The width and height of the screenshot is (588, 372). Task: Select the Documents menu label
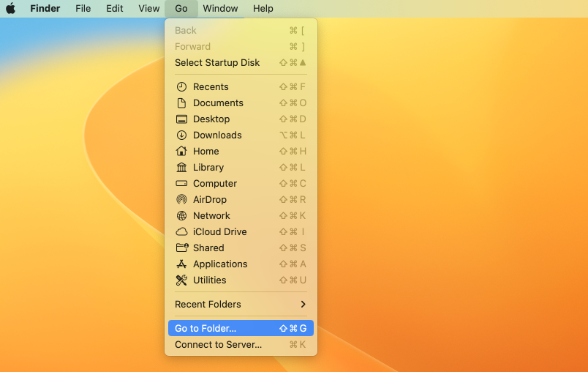[218, 103]
